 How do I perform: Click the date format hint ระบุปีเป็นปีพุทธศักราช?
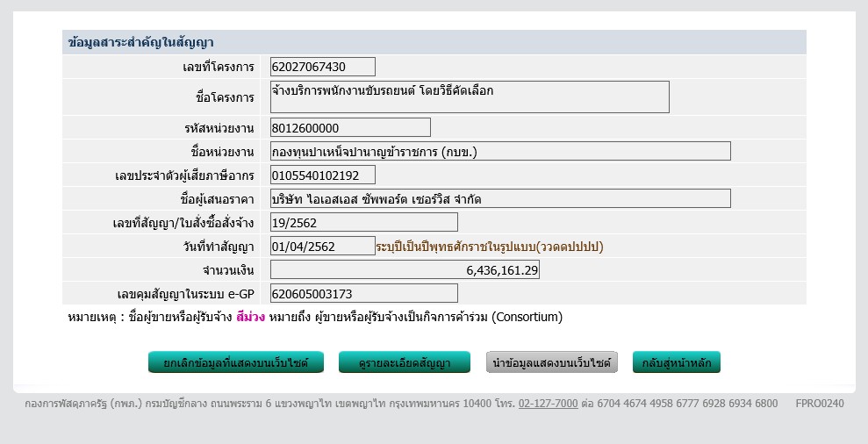(489, 247)
